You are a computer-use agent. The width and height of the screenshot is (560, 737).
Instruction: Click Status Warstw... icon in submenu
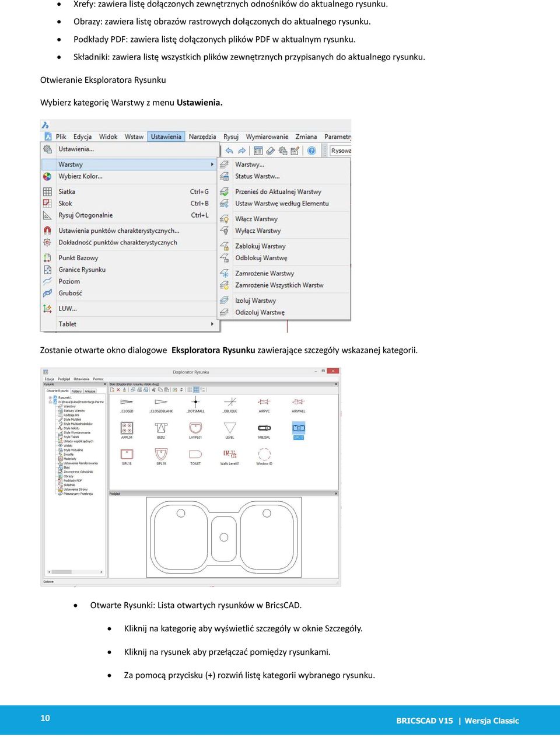point(224,176)
